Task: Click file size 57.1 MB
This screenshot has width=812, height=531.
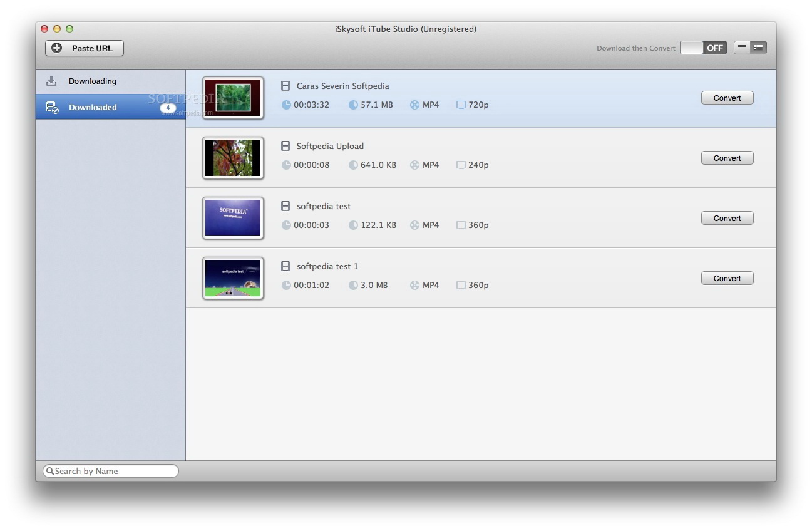Action: [377, 105]
